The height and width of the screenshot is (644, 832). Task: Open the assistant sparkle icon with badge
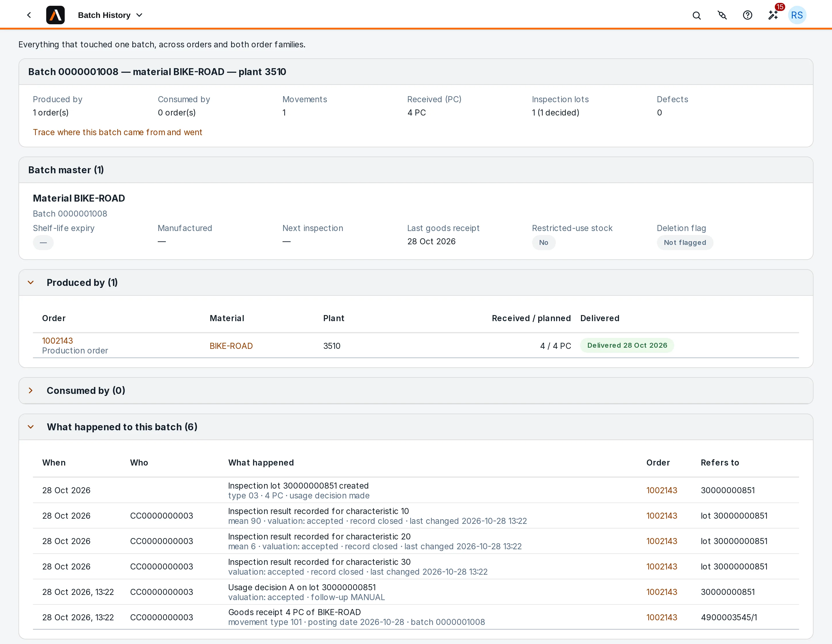click(x=773, y=15)
